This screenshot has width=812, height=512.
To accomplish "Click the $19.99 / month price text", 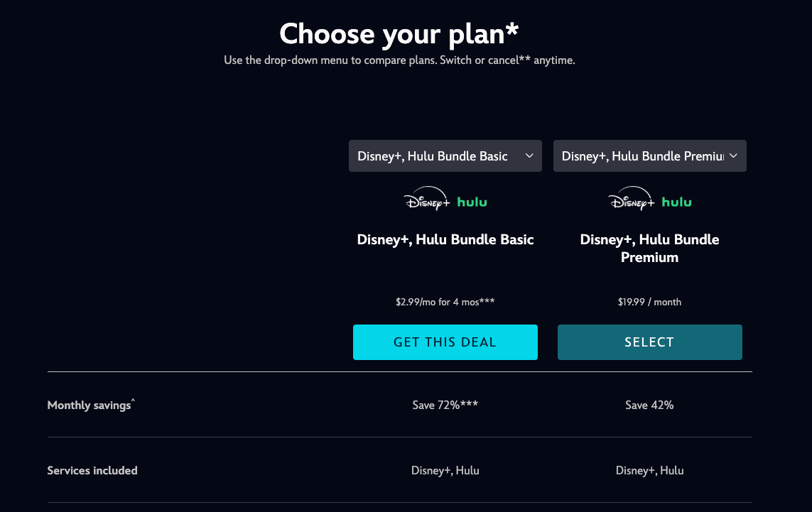I will (x=649, y=302).
